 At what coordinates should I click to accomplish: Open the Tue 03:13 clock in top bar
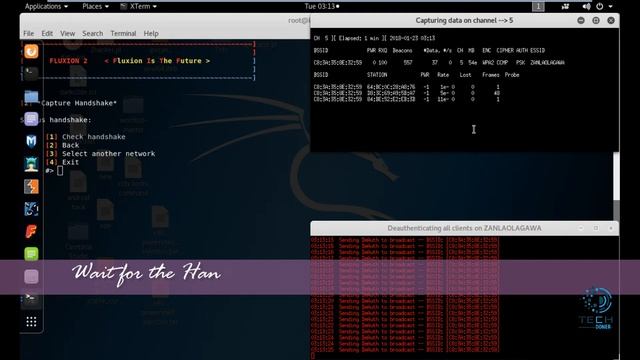pyautogui.click(x=322, y=6)
